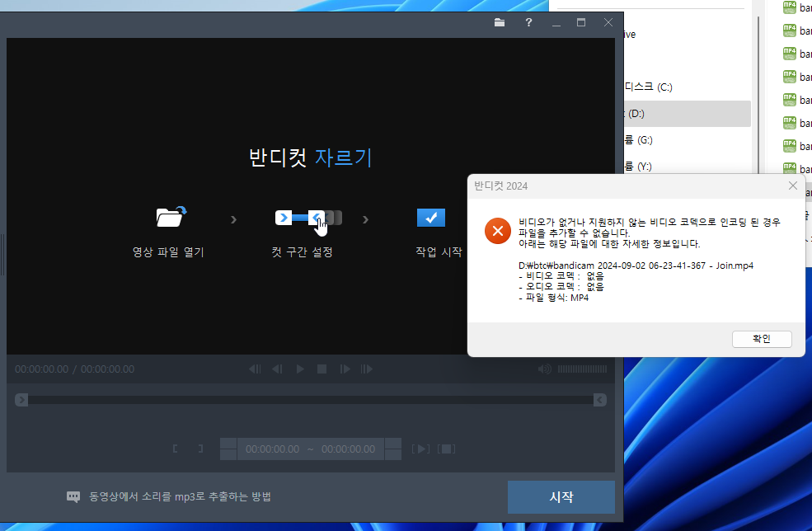812x531 pixels.
Task: Click the 작업 시작 label
Action: [x=439, y=252]
